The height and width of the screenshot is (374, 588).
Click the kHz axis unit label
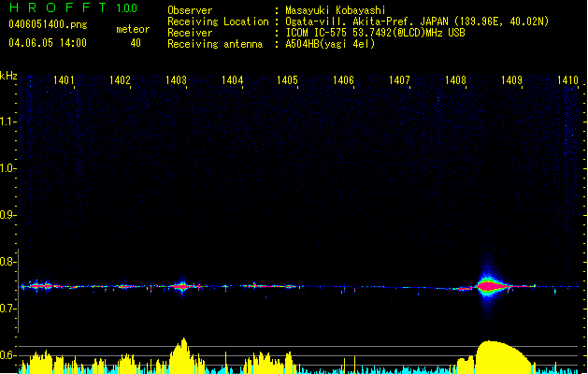coord(8,76)
